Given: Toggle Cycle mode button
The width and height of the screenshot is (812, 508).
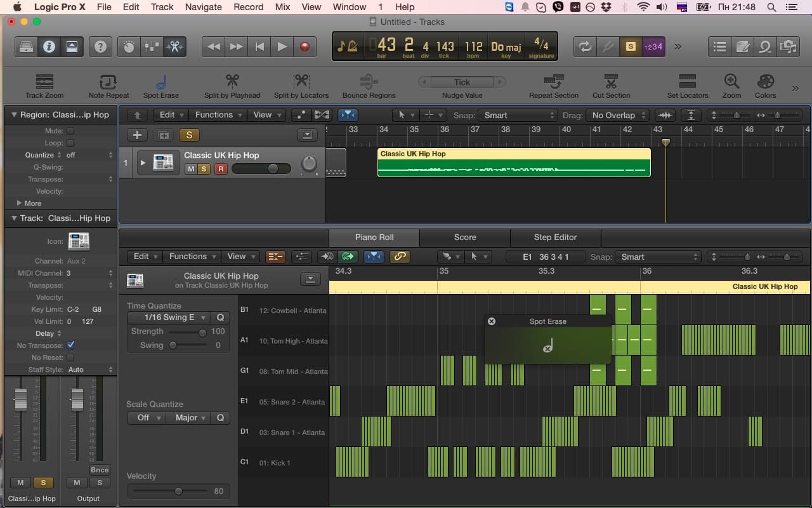Looking at the screenshot, I should pos(585,46).
